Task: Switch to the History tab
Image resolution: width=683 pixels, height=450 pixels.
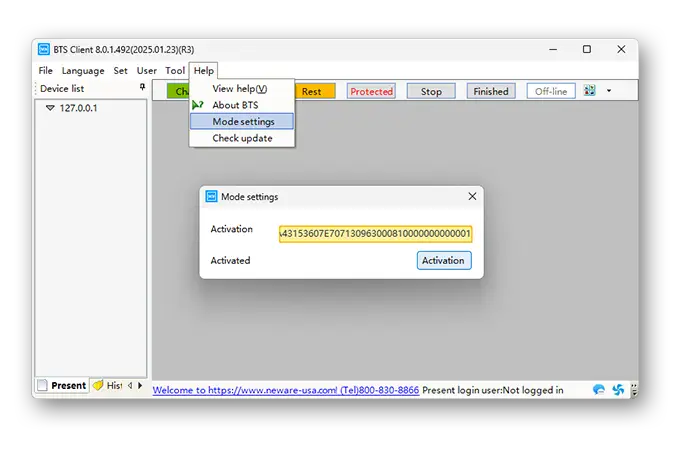Action: (108, 386)
